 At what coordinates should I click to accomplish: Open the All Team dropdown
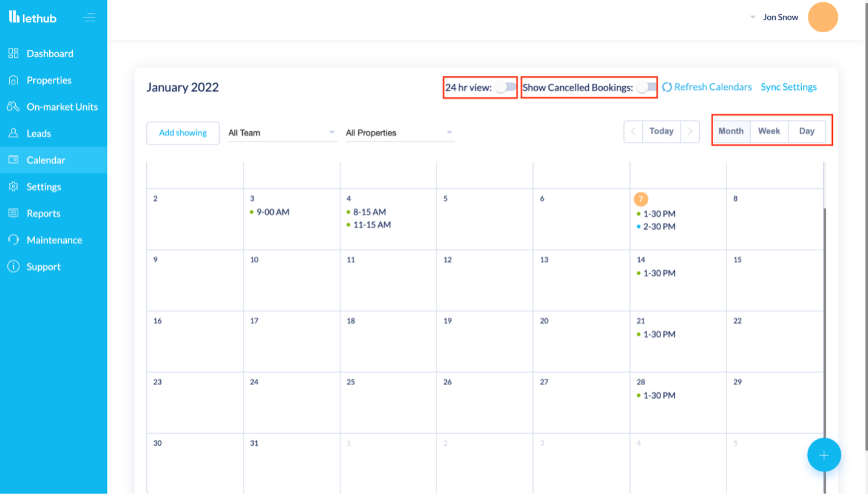pos(281,132)
